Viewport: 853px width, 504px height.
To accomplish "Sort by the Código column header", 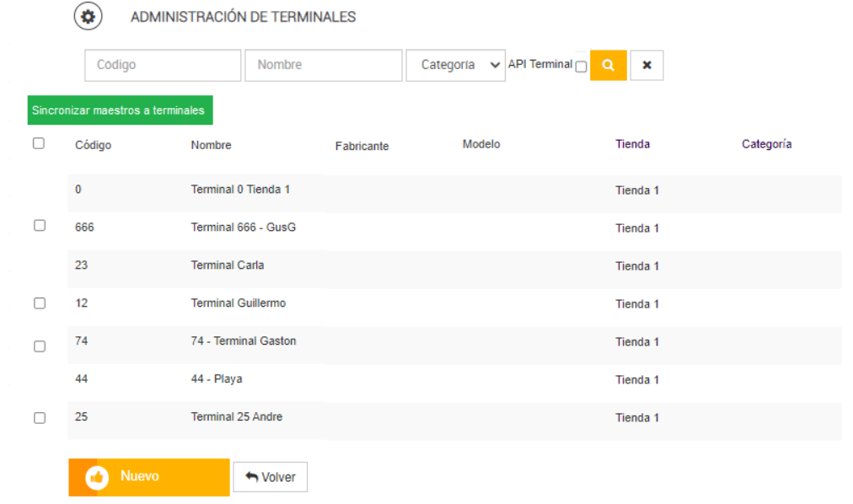I will click(x=93, y=145).
